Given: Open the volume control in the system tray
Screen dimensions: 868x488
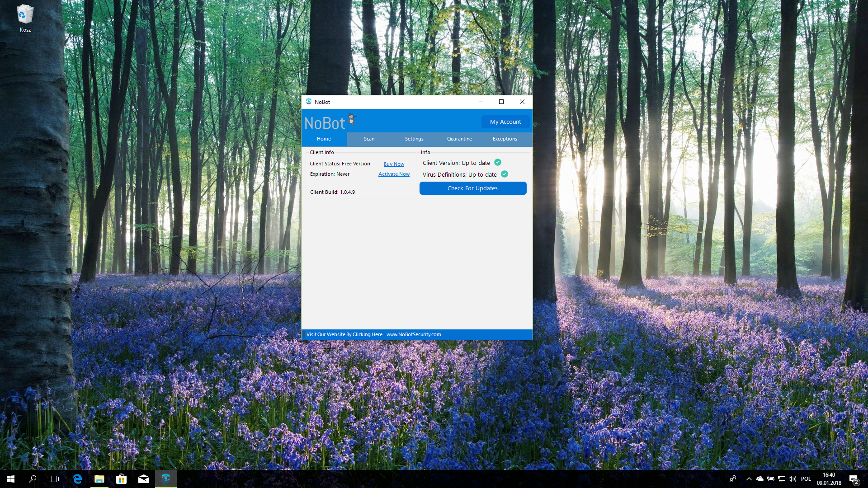Looking at the screenshot, I should (792, 479).
